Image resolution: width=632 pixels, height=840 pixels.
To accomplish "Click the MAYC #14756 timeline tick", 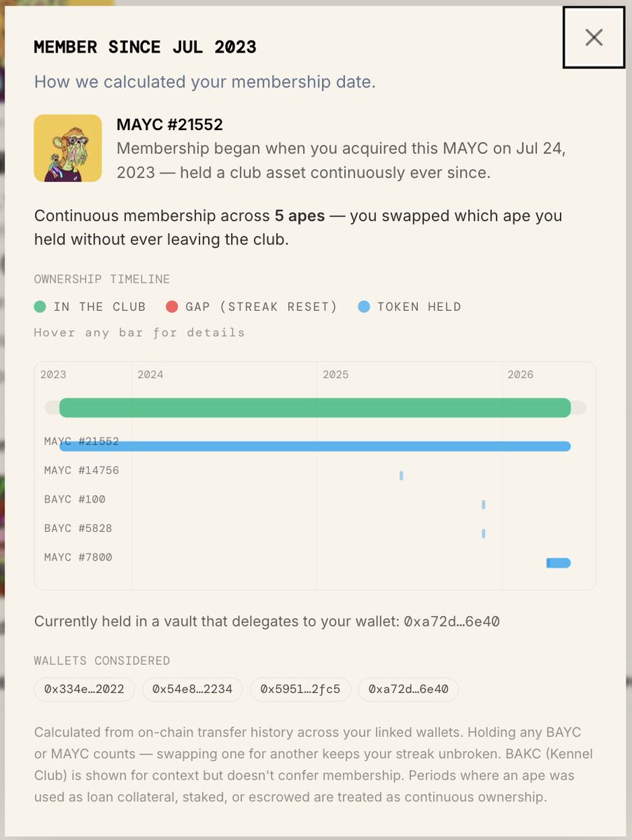I will click(x=401, y=476).
